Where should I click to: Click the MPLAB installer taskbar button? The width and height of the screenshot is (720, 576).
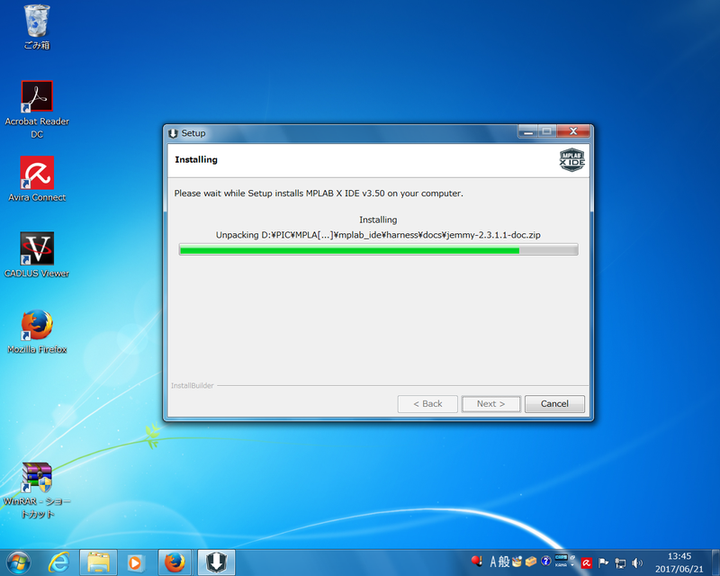(x=214, y=562)
